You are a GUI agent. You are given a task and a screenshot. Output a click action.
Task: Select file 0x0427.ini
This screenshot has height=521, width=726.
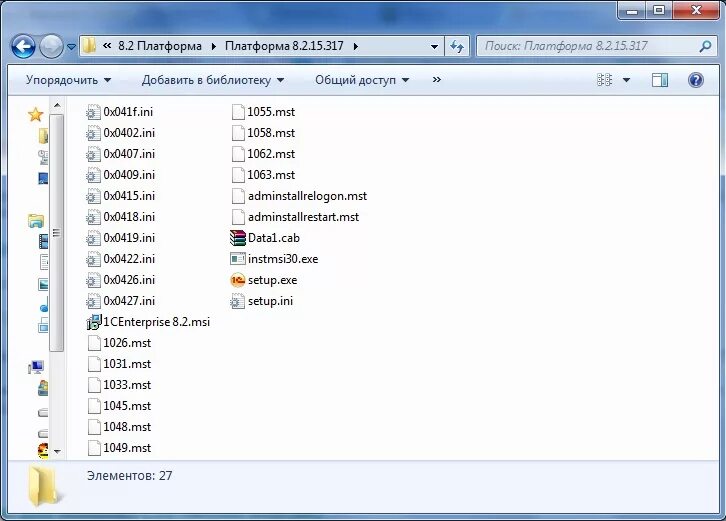pyautogui.click(x=121, y=301)
